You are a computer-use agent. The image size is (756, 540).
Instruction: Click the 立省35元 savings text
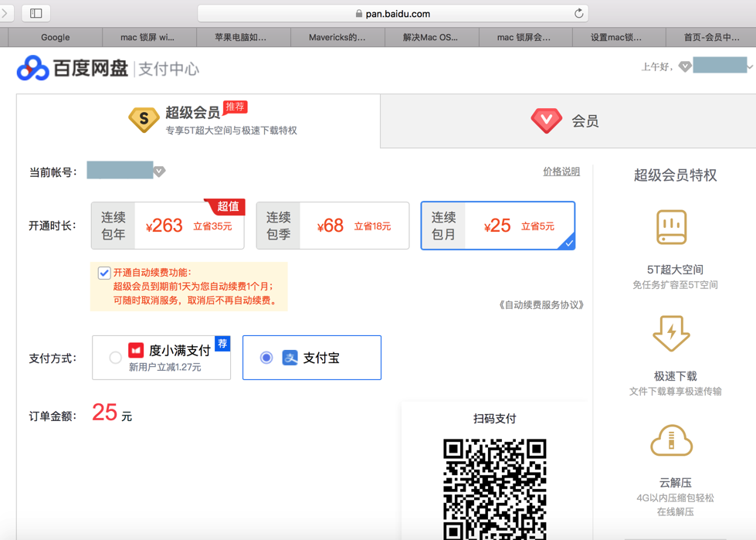coord(212,226)
